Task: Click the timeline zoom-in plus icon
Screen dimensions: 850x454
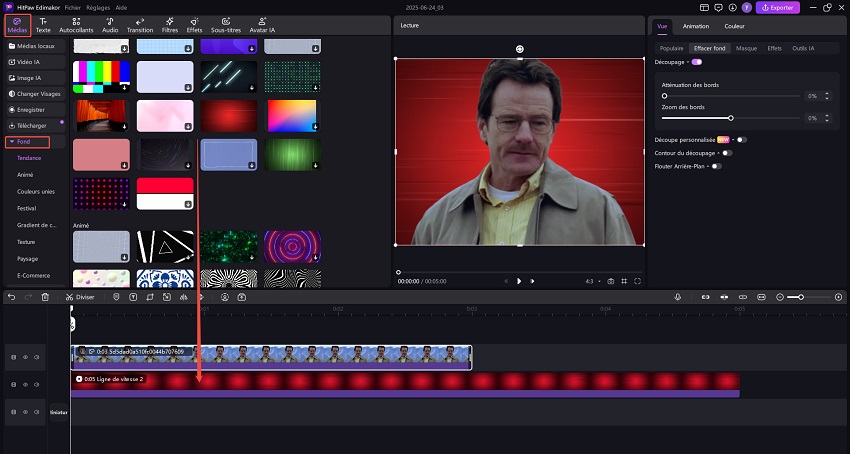Action: [839, 297]
